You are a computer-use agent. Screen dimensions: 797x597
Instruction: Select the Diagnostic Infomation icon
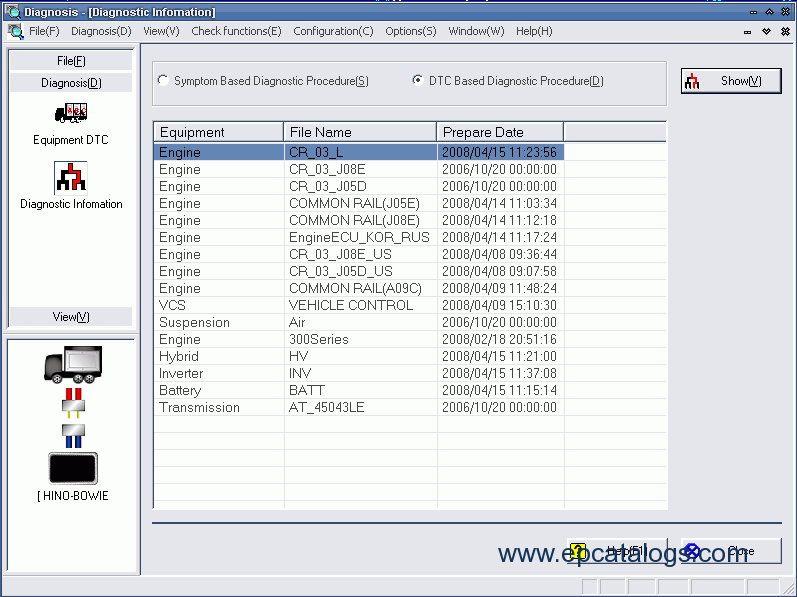(x=70, y=177)
